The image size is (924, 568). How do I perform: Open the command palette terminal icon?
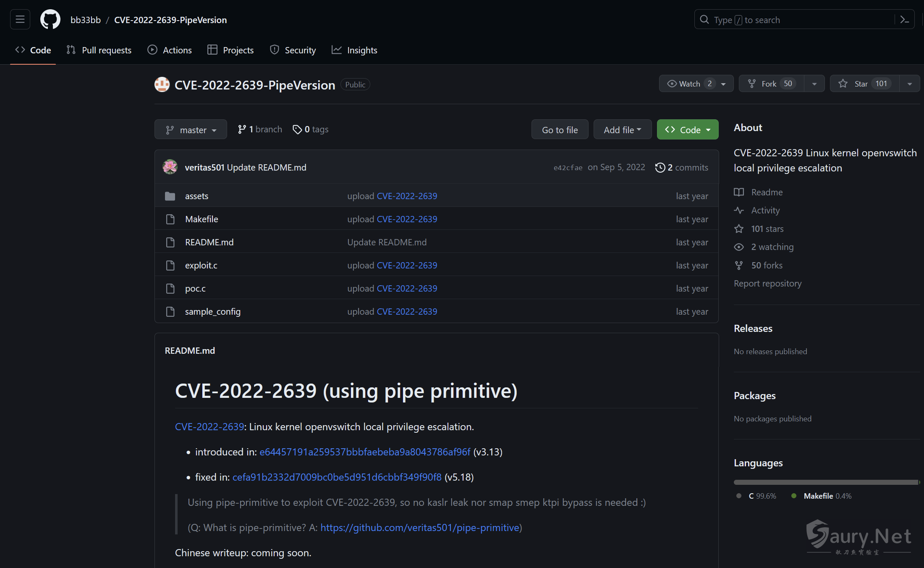pos(904,19)
